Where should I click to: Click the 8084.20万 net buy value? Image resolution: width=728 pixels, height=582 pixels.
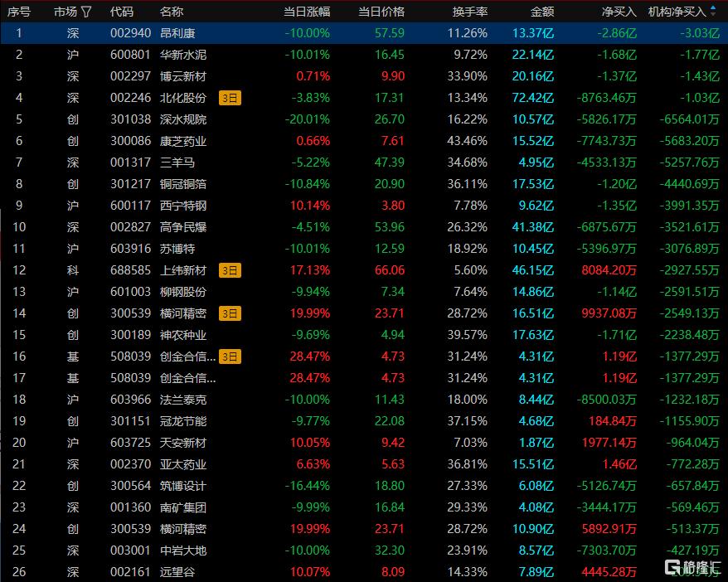tap(609, 270)
